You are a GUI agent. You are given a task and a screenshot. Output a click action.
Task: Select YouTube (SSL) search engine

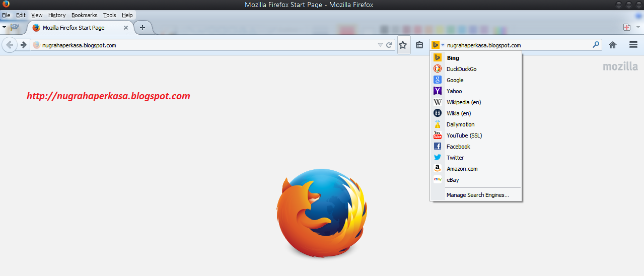[x=476, y=135]
